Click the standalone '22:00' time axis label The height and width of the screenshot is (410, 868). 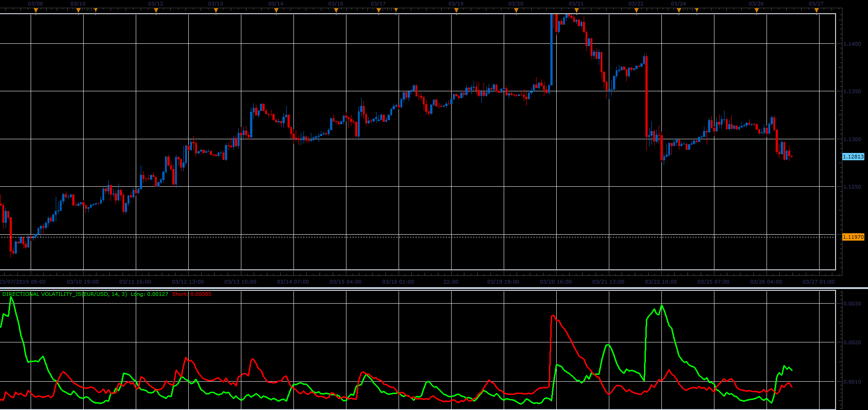pos(451,282)
